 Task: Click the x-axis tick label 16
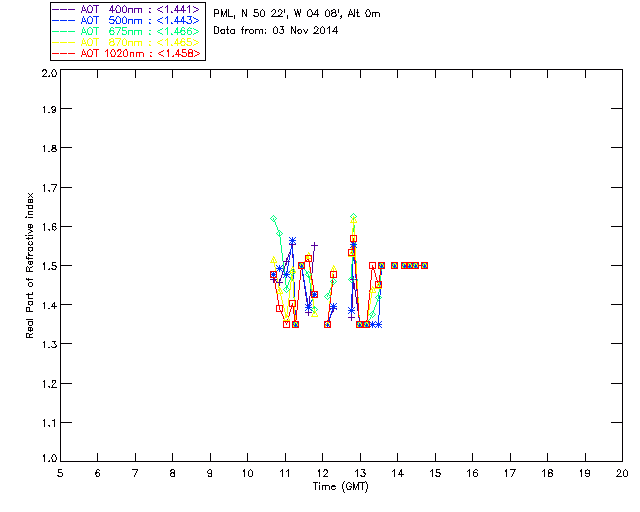click(x=472, y=473)
